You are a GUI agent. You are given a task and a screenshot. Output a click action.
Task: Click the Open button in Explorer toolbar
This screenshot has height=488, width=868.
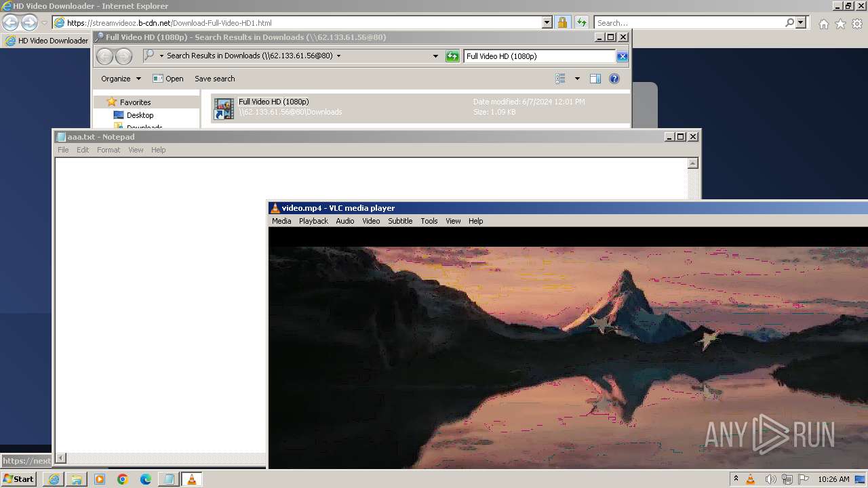tap(168, 79)
